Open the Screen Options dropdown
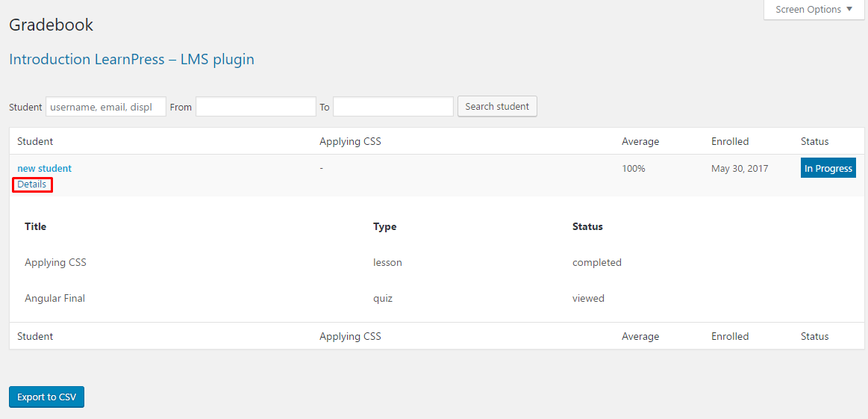868x419 pixels. coord(814,10)
